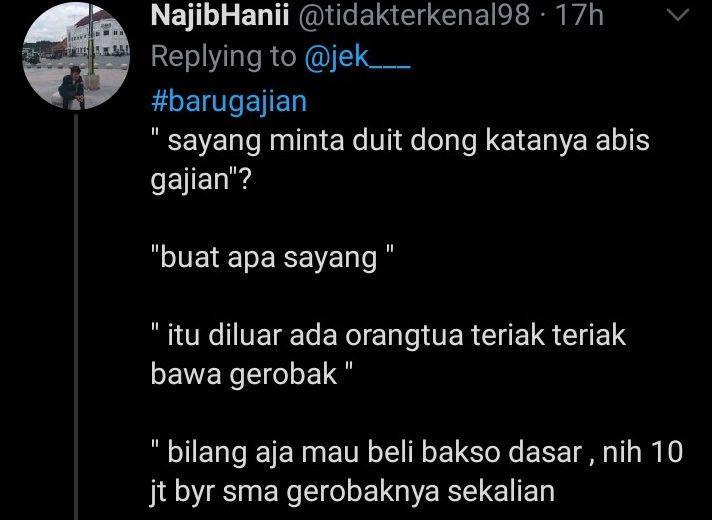This screenshot has width=712, height=520.
Task: Open the tweet options chevron menu
Action: click(x=677, y=16)
